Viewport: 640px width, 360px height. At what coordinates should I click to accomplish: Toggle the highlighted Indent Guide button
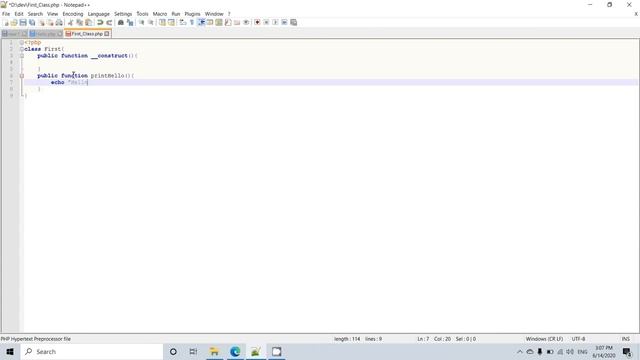pos(201,22)
